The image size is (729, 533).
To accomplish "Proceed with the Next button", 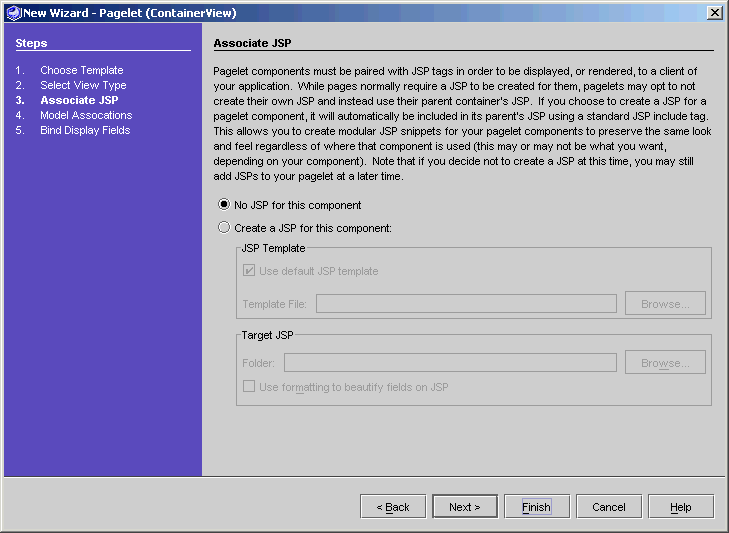I will [x=465, y=506].
